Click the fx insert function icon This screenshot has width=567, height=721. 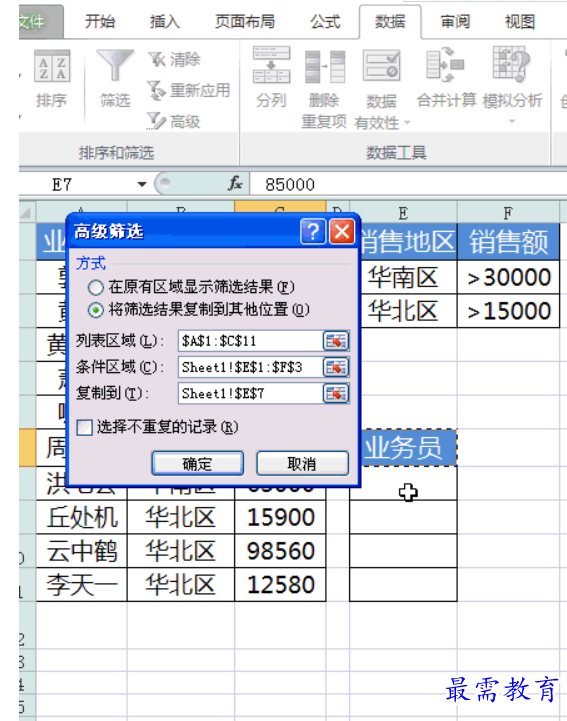point(235,183)
